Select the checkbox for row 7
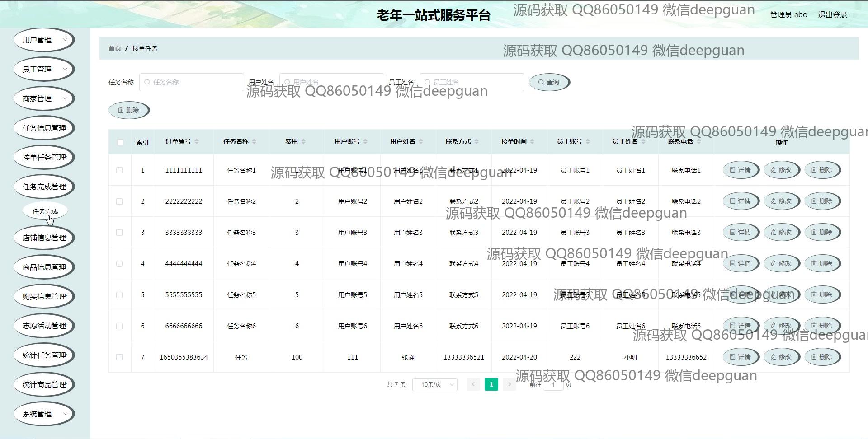868x439 pixels. (x=119, y=357)
